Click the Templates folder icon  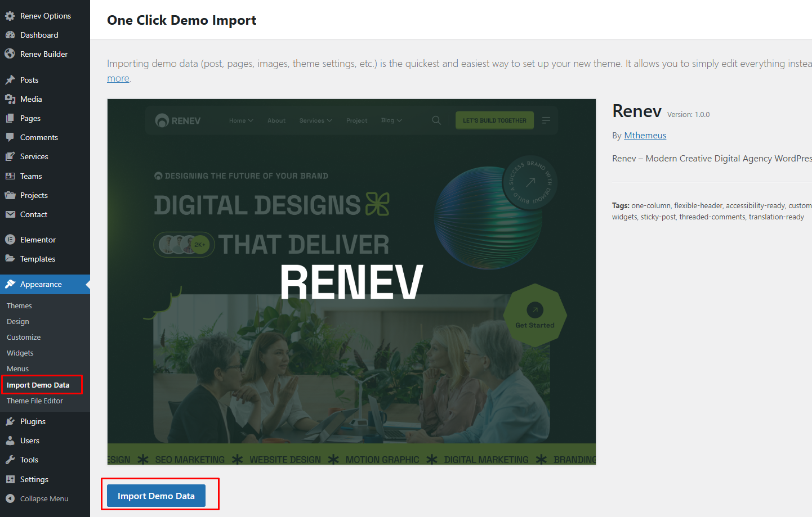click(10, 259)
